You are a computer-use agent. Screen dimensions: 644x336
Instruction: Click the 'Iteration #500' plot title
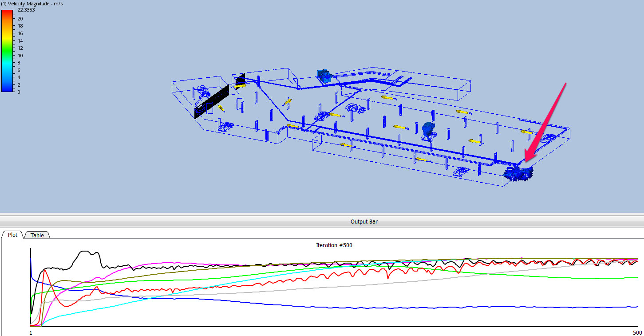click(334, 245)
